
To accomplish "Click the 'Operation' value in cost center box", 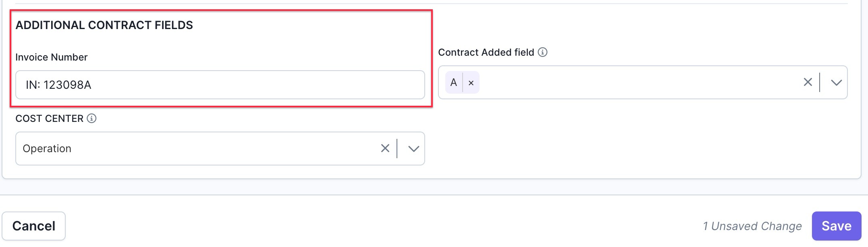I will coord(47,149).
